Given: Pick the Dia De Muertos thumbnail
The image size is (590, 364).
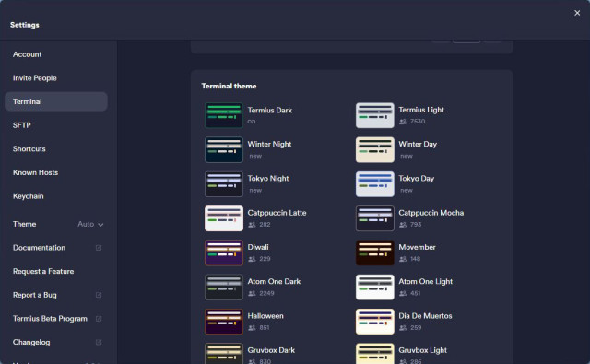Looking at the screenshot, I should click(x=375, y=322).
